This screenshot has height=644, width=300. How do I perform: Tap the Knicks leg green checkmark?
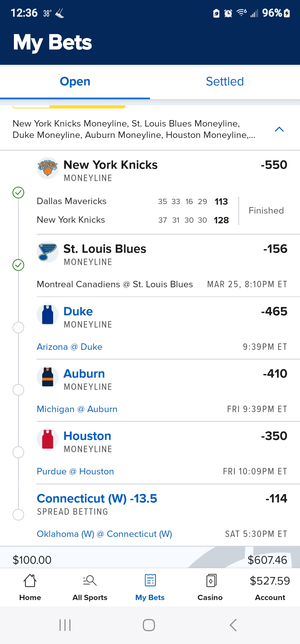pos(18,192)
